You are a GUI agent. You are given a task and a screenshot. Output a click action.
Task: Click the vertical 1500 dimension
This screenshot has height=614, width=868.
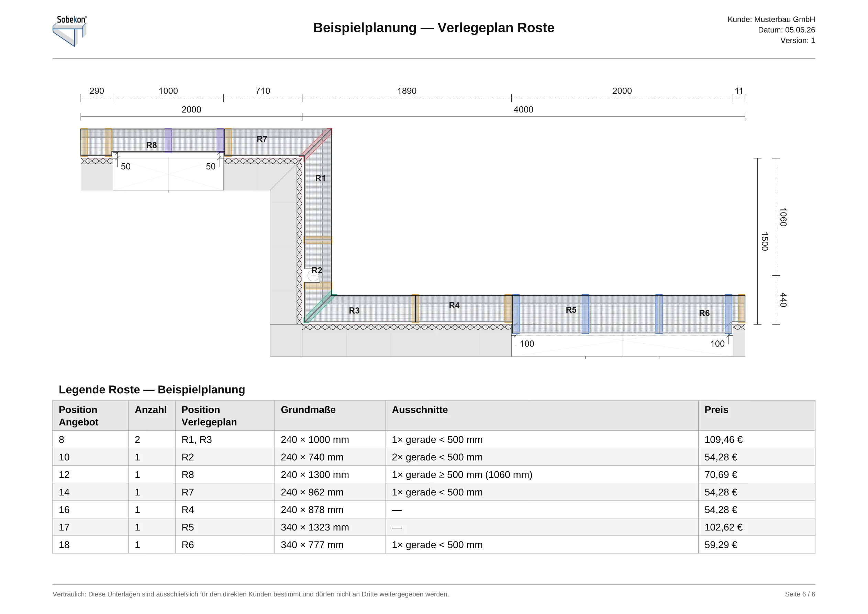tap(765, 241)
